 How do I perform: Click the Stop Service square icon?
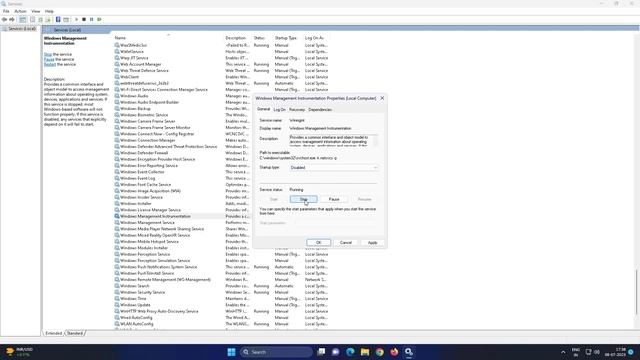(84, 20)
